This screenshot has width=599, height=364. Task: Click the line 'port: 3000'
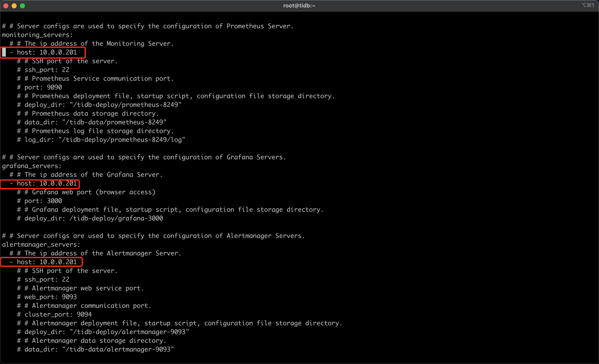pos(39,201)
